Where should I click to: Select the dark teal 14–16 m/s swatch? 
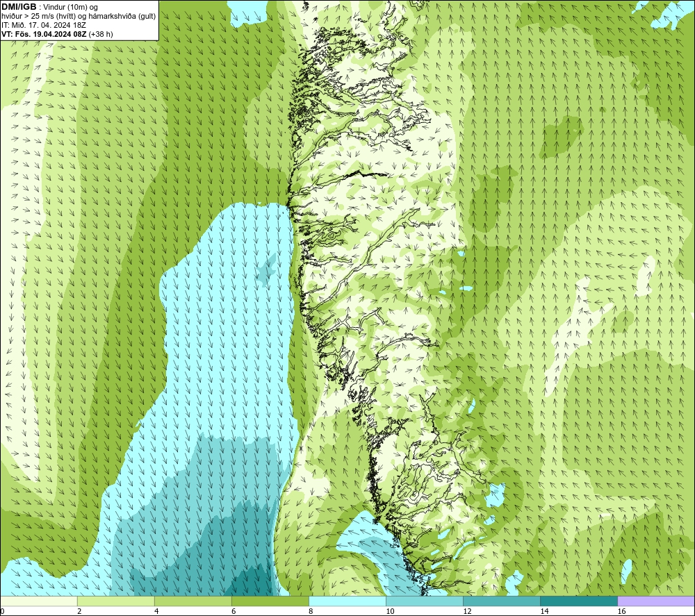click(x=578, y=601)
